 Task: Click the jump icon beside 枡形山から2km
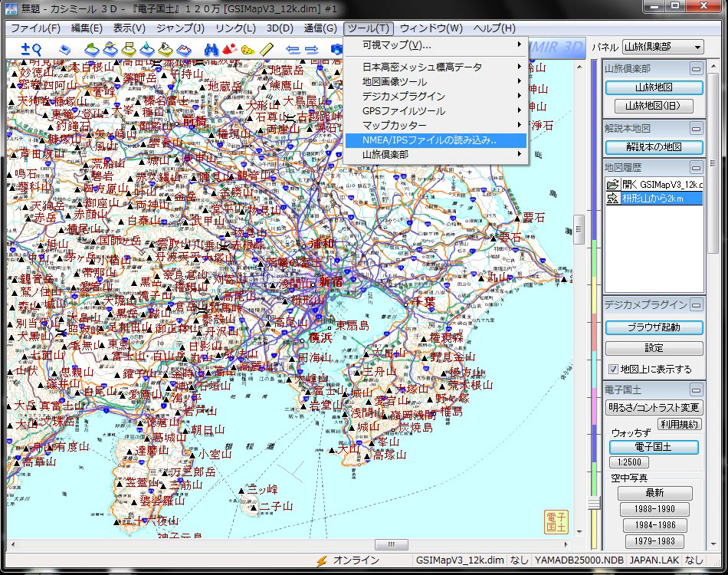(x=613, y=199)
